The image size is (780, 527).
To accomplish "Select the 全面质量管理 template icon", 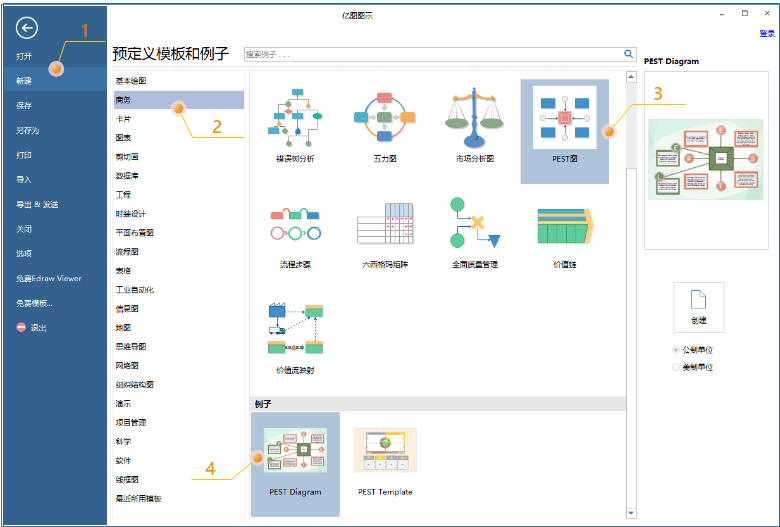I will tap(475, 222).
